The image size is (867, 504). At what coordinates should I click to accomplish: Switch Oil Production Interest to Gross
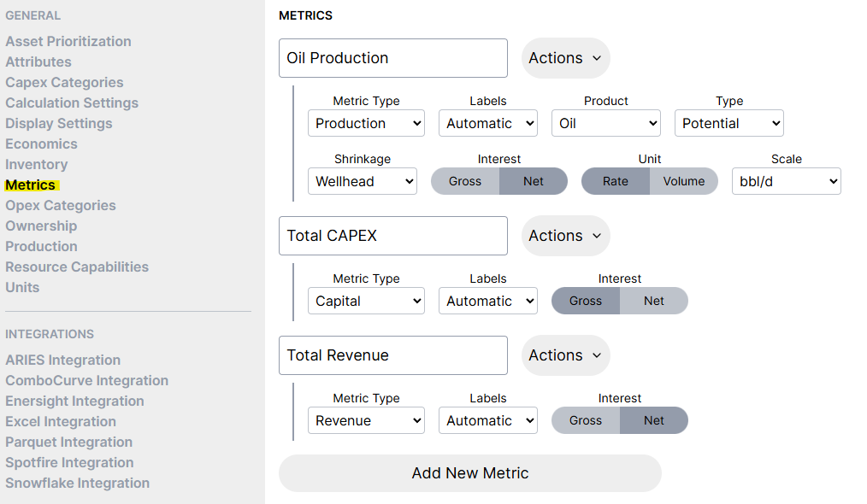pos(465,181)
